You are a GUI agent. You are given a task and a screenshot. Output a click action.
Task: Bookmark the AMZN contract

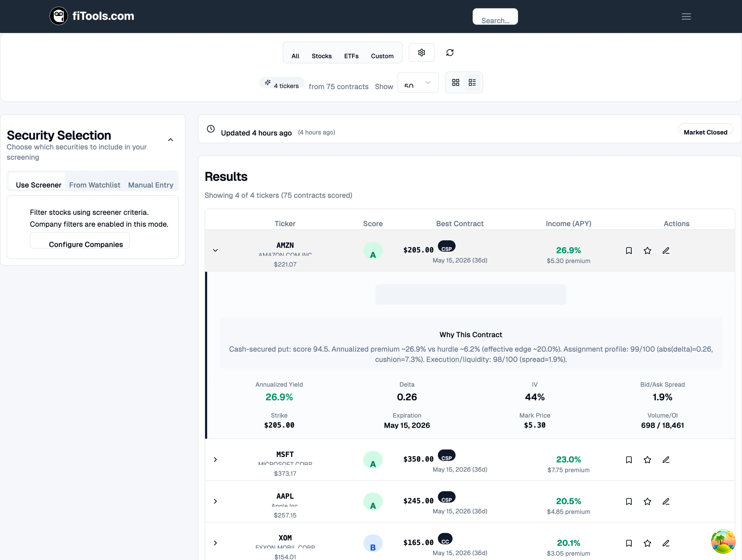pos(629,250)
